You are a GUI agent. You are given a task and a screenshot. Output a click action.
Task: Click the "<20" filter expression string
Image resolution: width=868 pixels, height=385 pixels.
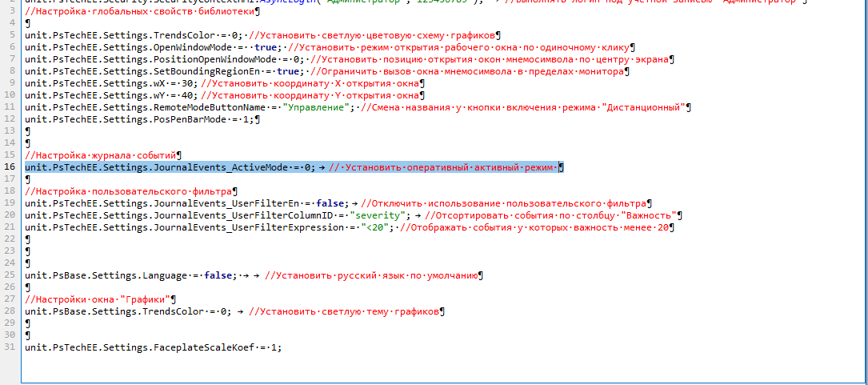375,227
